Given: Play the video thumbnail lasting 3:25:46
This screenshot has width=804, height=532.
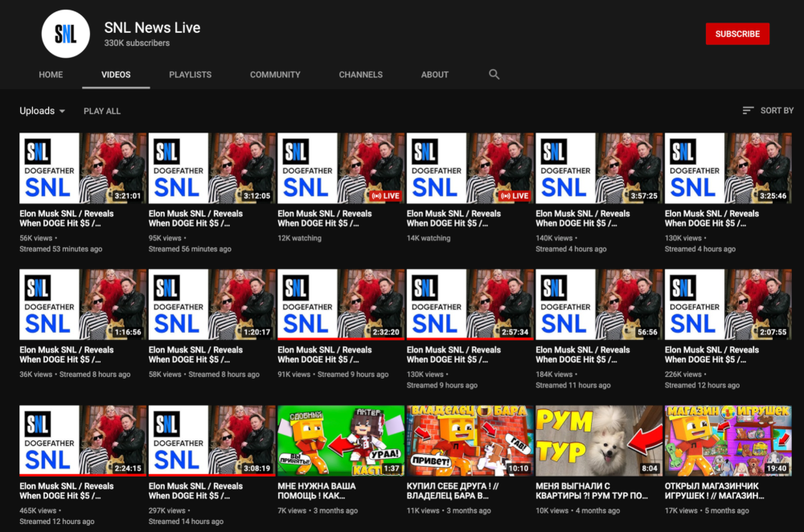Looking at the screenshot, I should (x=728, y=168).
